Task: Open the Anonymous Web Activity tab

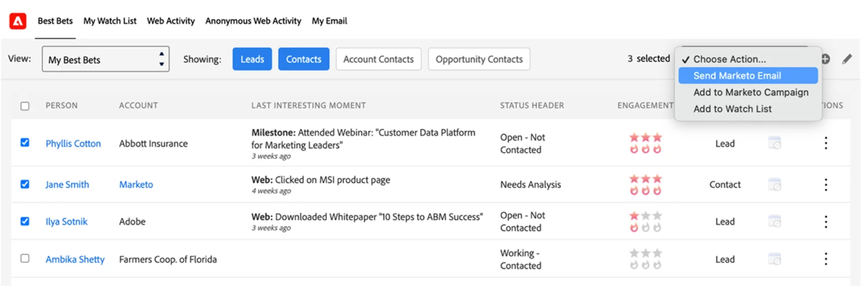Action: click(x=253, y=21)
